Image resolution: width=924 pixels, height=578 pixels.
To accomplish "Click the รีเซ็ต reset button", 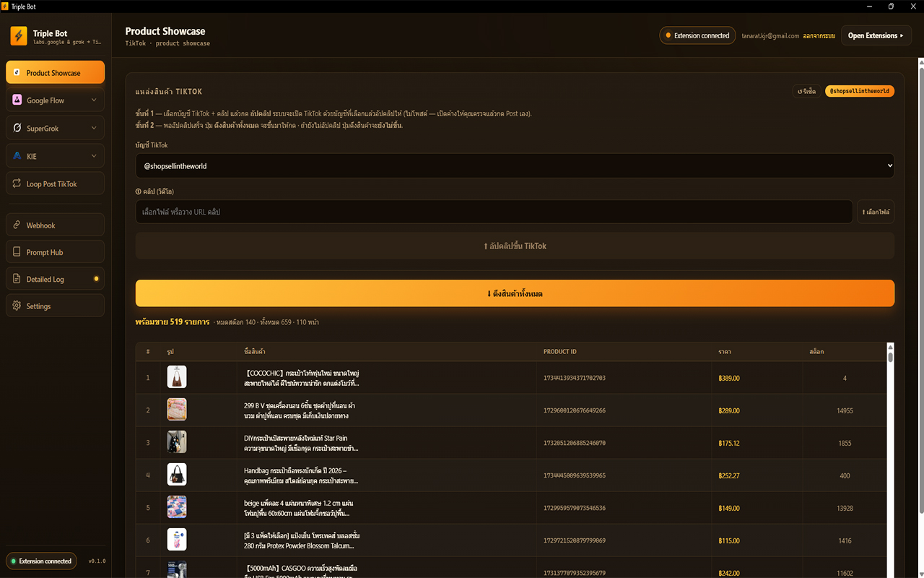I will tap(806, 92).
